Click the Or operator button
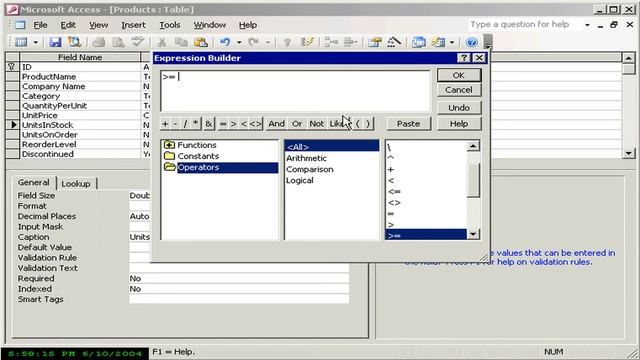Image resolution: width=640 pixels, height=360 pixels. (297, 124)
